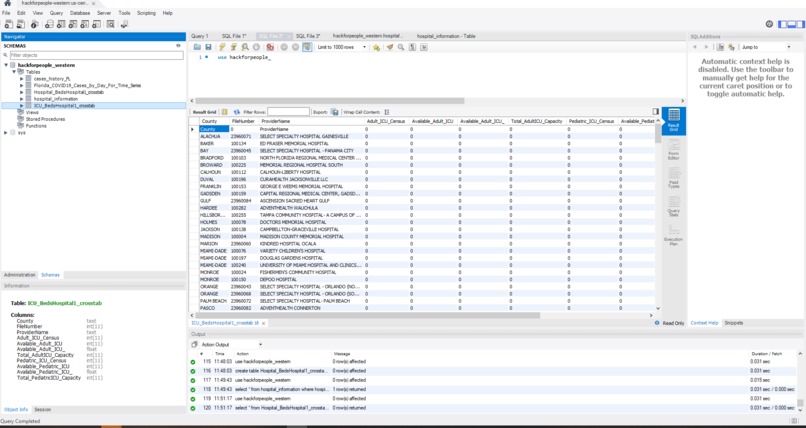Expand the cases_history_FL table
Viewport: 806px width, 428px height.
pos(22,79)
